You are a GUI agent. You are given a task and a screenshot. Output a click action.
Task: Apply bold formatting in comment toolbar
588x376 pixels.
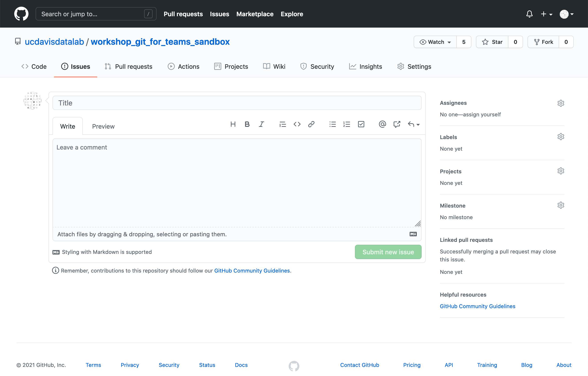247,124
